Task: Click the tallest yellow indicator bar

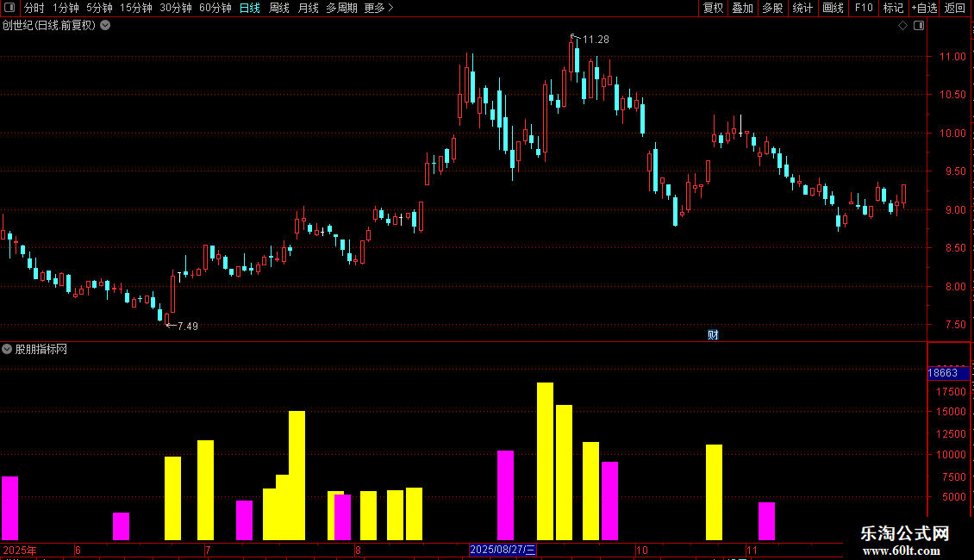Action: pos(545,461)
